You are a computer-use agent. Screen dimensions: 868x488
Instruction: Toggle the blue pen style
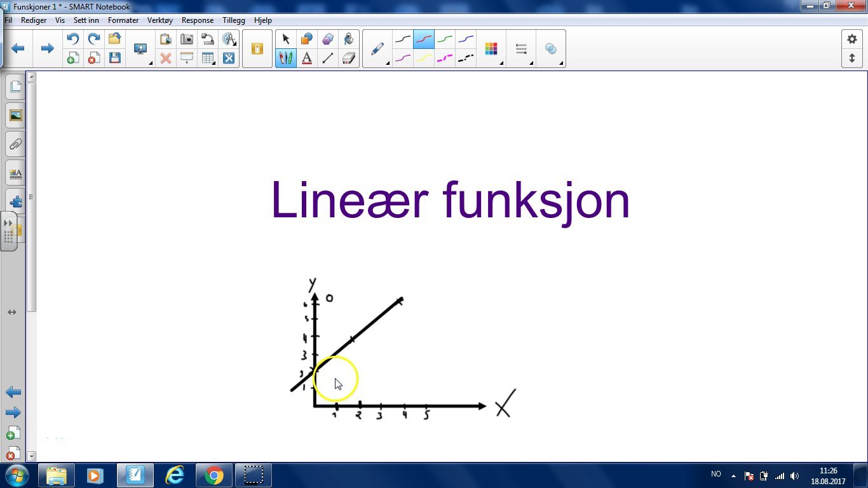click(x=465, y=39)
